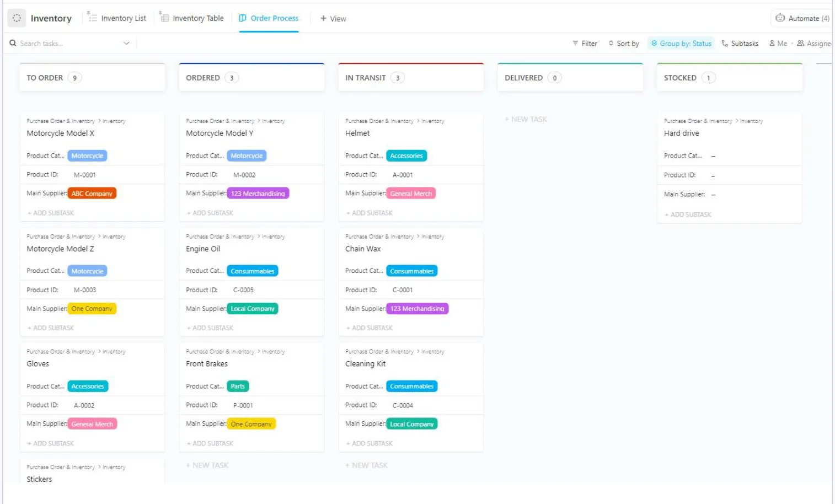Screen dimensions: 835x504
Task: Click One Company tag on Motorcycle Model Z
Action: pos(92,309)
